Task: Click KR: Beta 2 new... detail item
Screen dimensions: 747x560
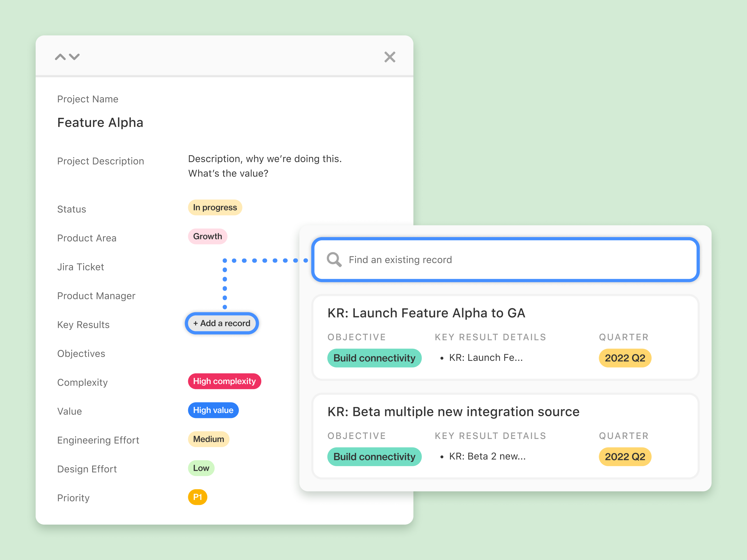Action: pyautogui.click(x=487, y=456)
